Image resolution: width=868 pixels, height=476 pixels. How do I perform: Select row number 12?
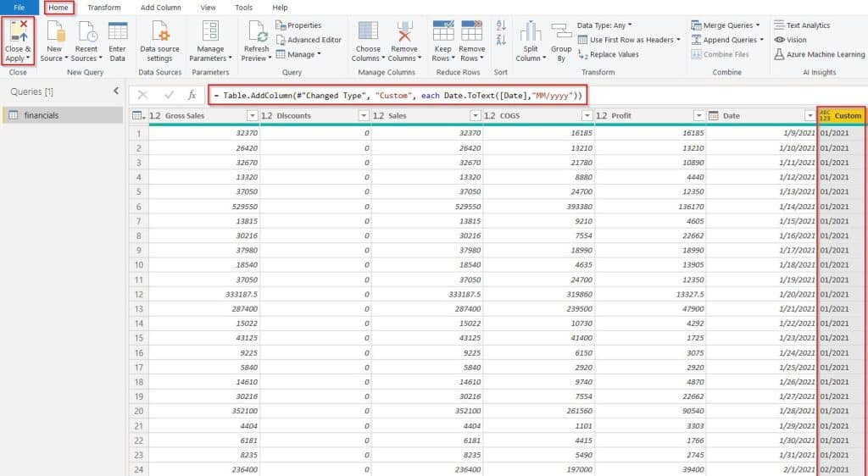point(138,294)
